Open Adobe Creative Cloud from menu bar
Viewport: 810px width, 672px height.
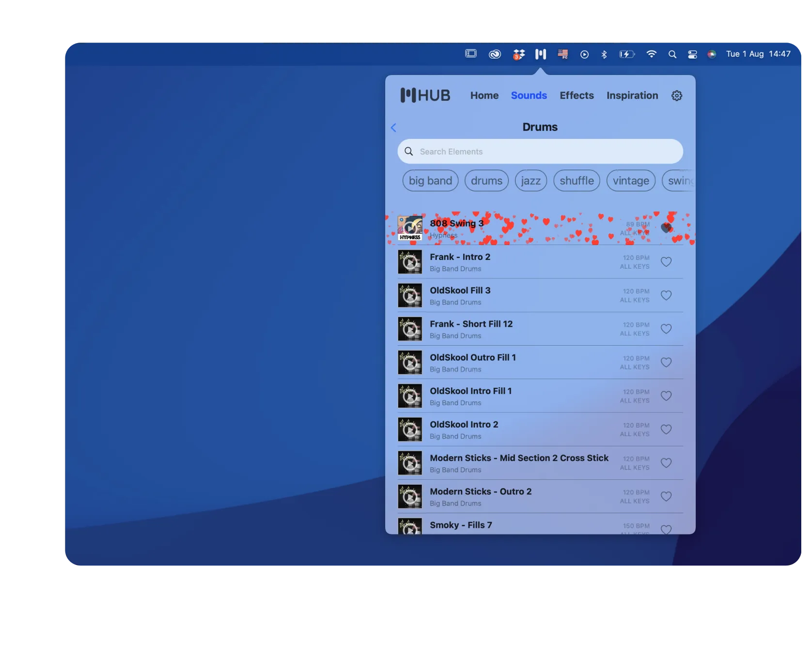[x=494, y=54]
